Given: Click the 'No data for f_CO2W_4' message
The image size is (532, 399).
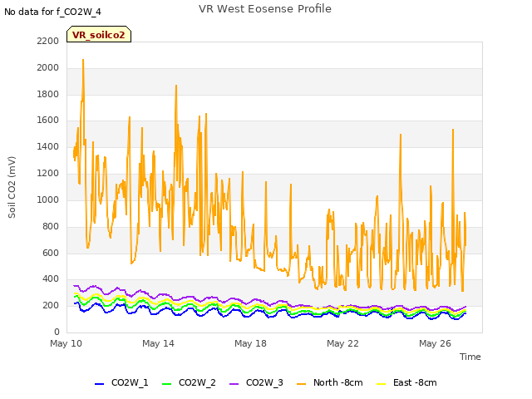Looking at the screenshot, I should [x=52, y=12].
